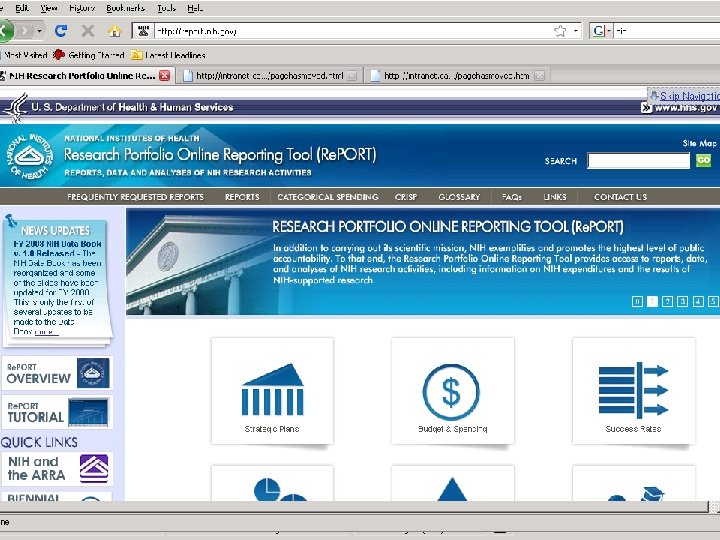Reload the page with the refresh icon
Viewport: 720px width, 540px height.
pos(61,31)
